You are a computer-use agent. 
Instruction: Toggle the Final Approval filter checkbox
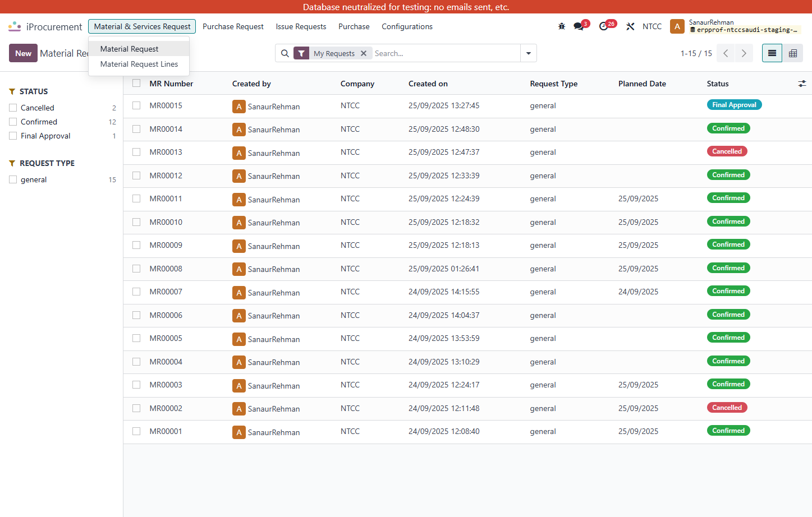pyautogui.click(x=13, y=136)
